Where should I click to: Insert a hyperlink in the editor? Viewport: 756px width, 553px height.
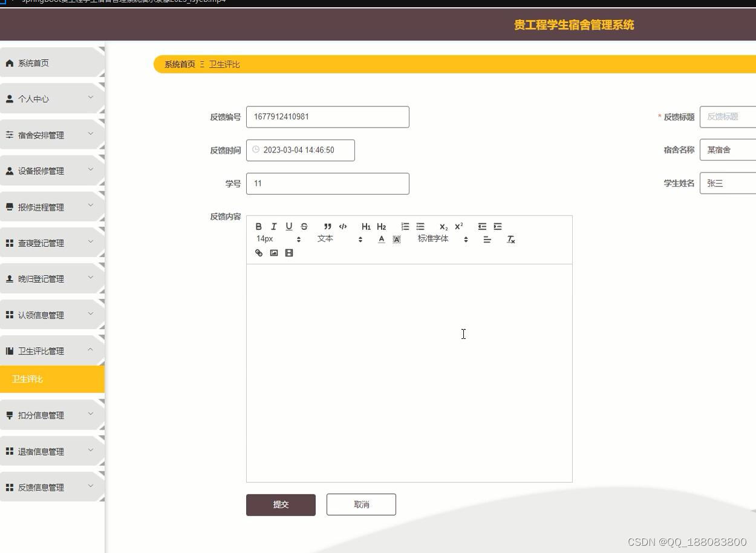coord(258,253)
